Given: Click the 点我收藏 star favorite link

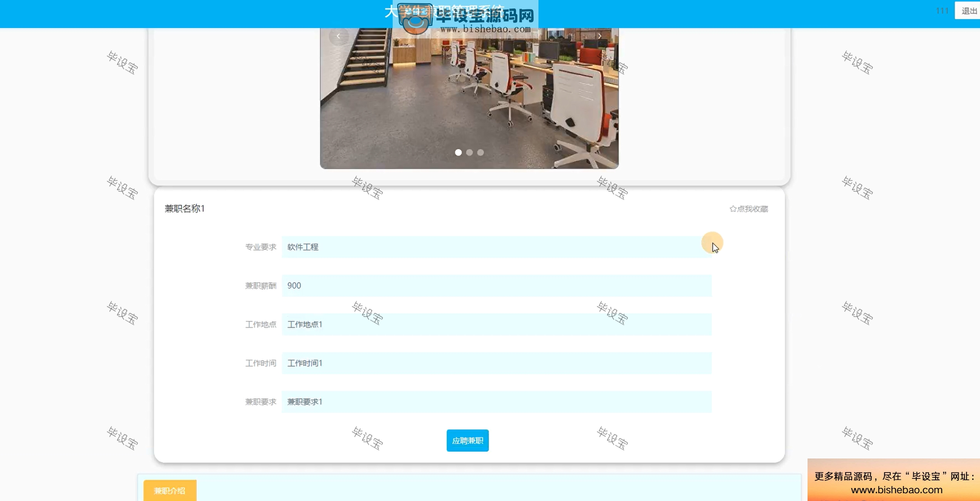Looking at the screenshot, I should point(749,209).
